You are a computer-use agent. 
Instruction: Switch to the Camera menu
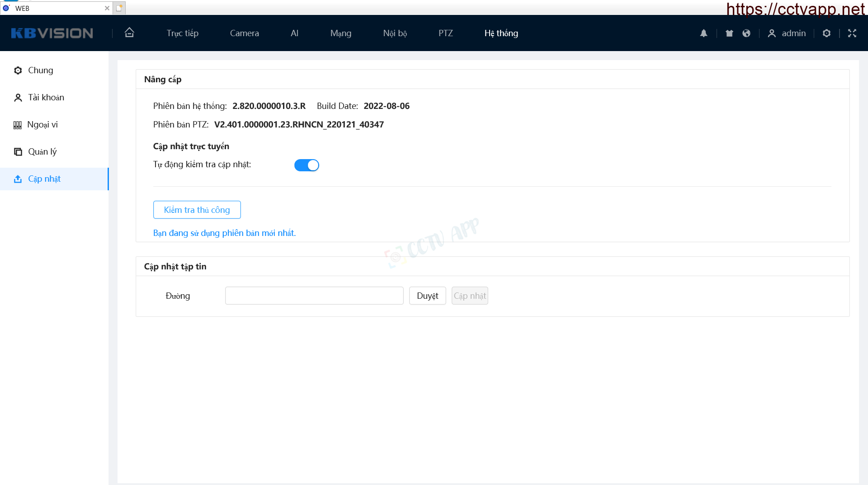pos(244,33)
